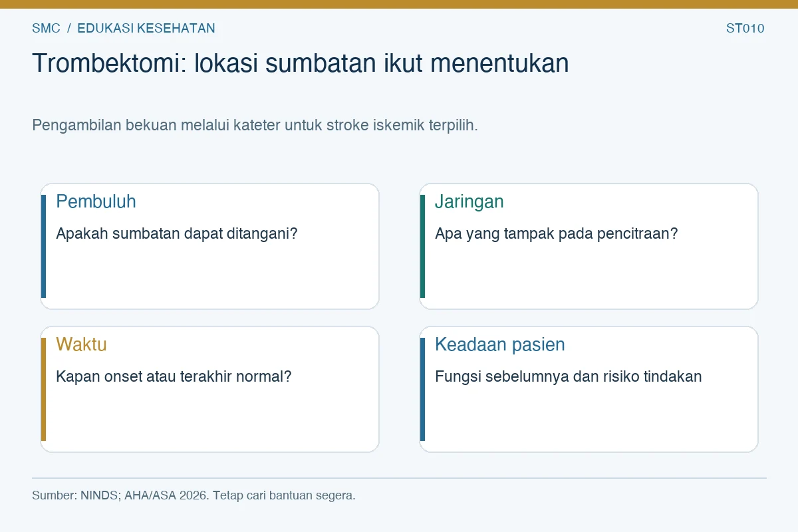
Task: Click the SMC breadcrumb label
Action: pos(46,29)
